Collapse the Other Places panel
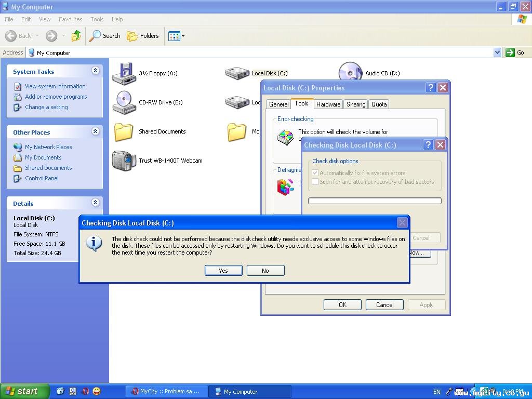532x399 pixels. point(96,131)
